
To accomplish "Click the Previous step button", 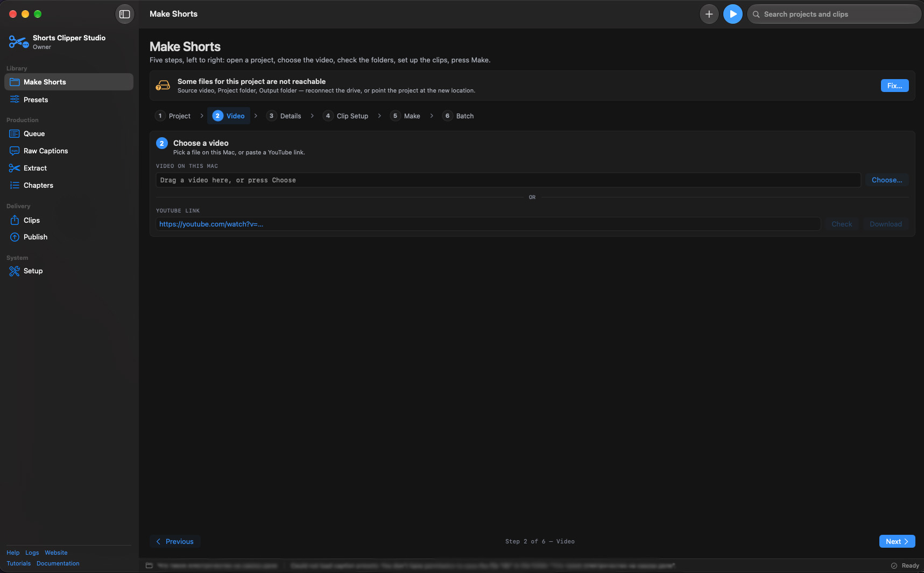I will (175, 541).
